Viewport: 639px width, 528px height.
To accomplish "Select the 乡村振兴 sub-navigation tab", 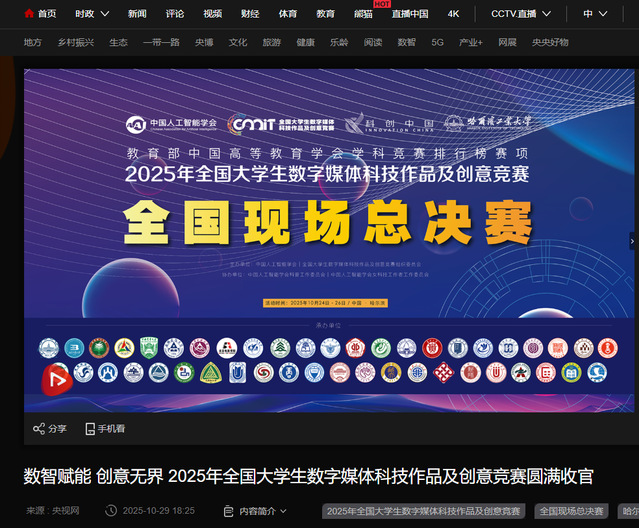I will pyautogui.click(x=76, y=43).
